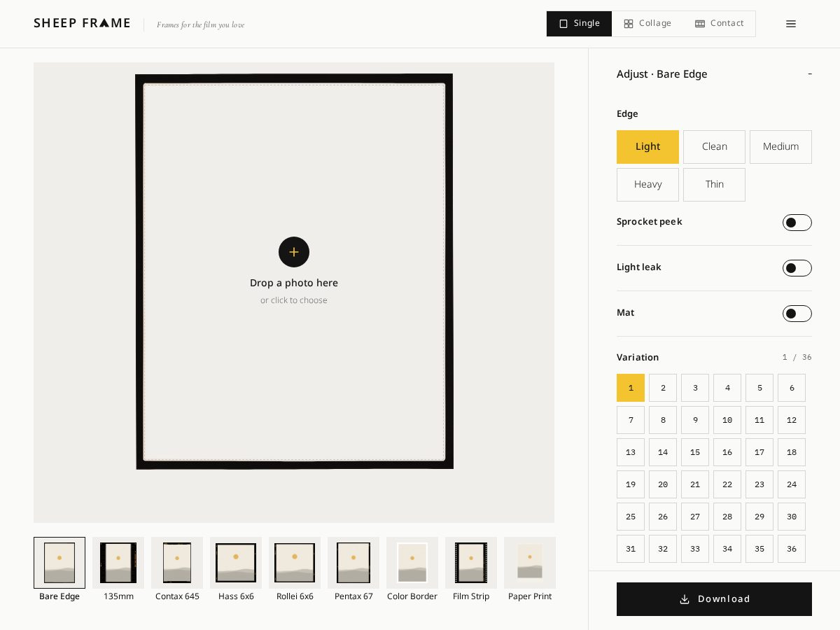The width and height of the screenshot is (840, 630).
Task: Choose variation 36
Action: pyautogui.click(x=792, y=549)
